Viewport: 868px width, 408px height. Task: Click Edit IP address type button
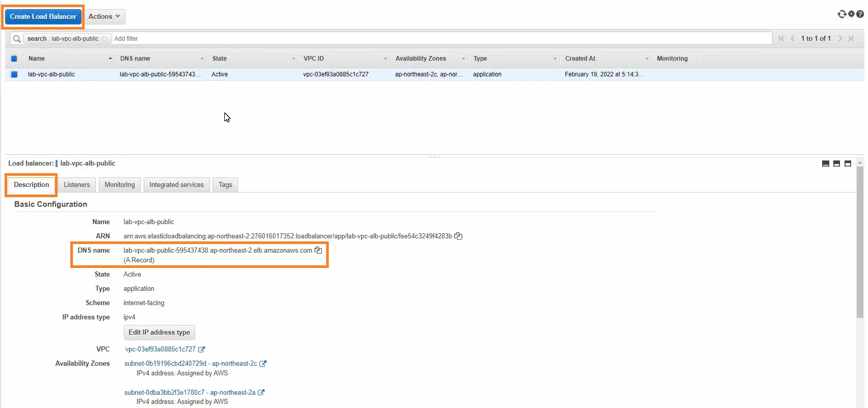click(x=160, y=333)
